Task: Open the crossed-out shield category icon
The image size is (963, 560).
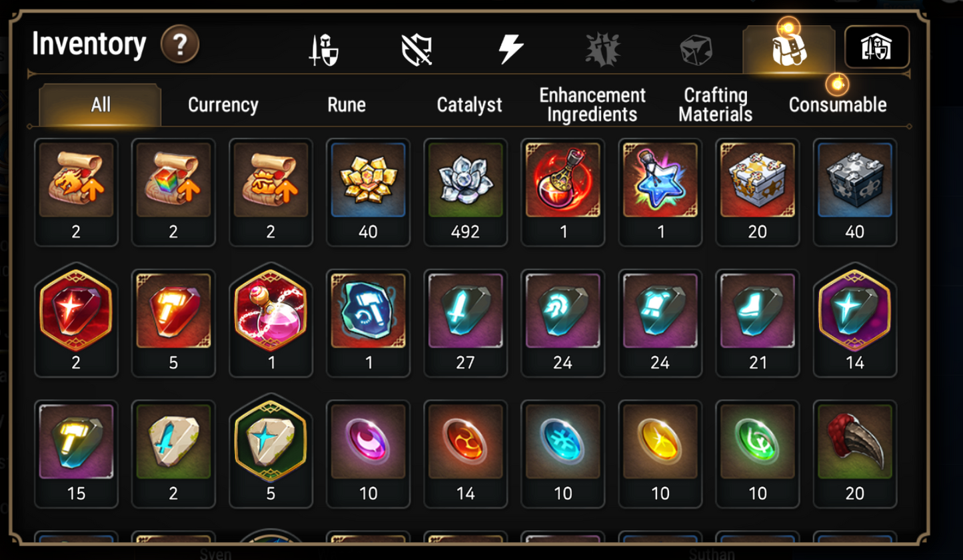Action: click(x=417, y=50)
